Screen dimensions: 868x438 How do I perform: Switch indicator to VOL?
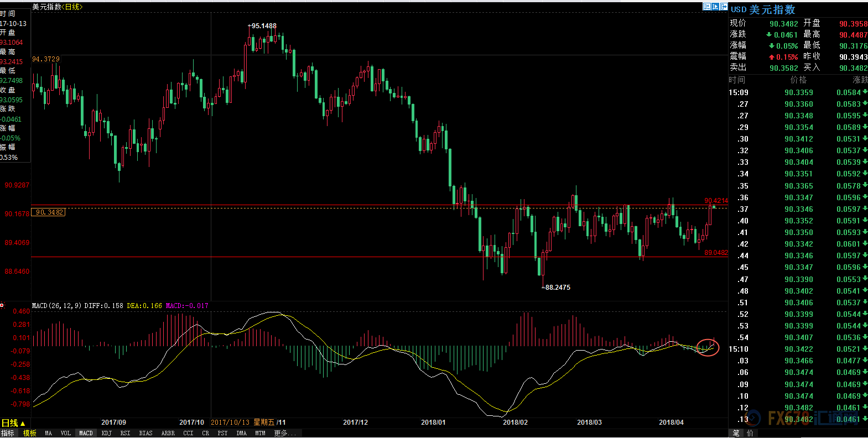[66, 433]
